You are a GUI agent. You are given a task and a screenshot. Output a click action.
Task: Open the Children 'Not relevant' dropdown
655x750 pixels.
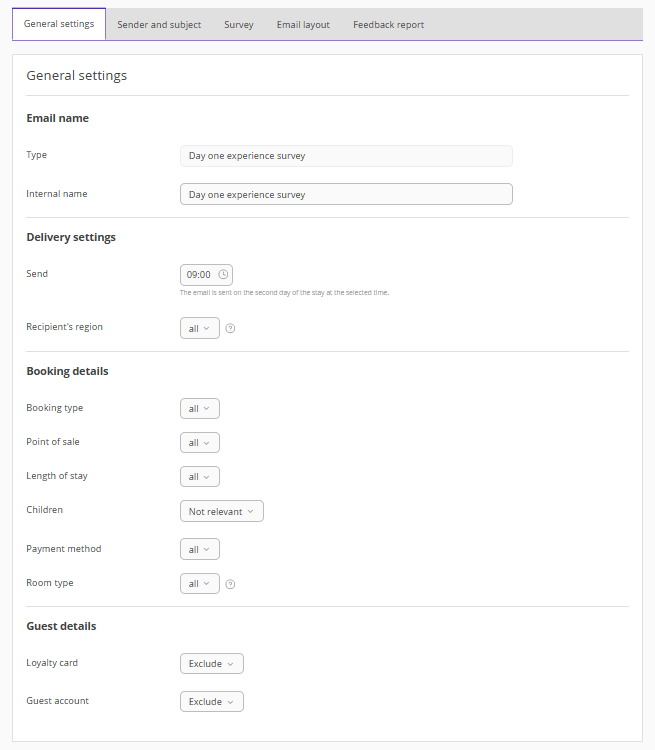tap(221, 511)
